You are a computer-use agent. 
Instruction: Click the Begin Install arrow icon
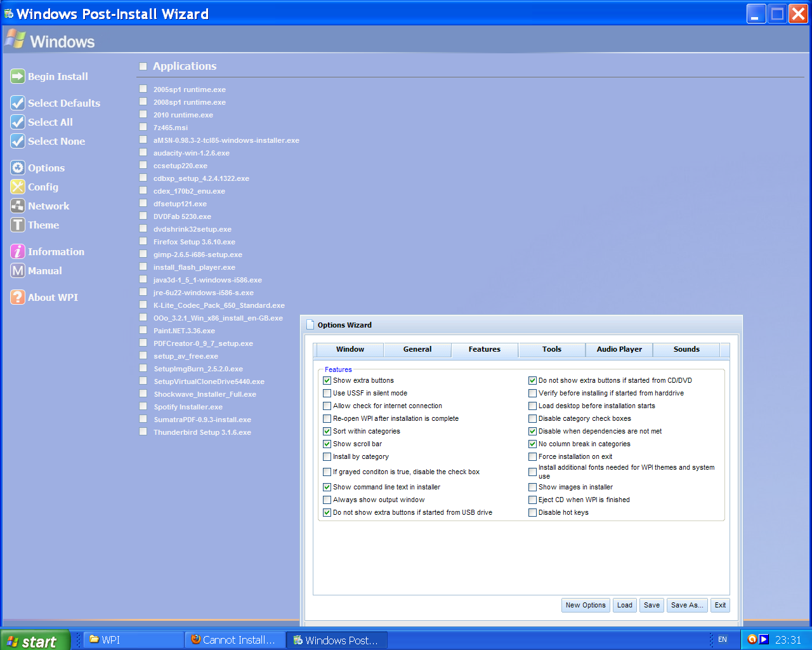18,76
